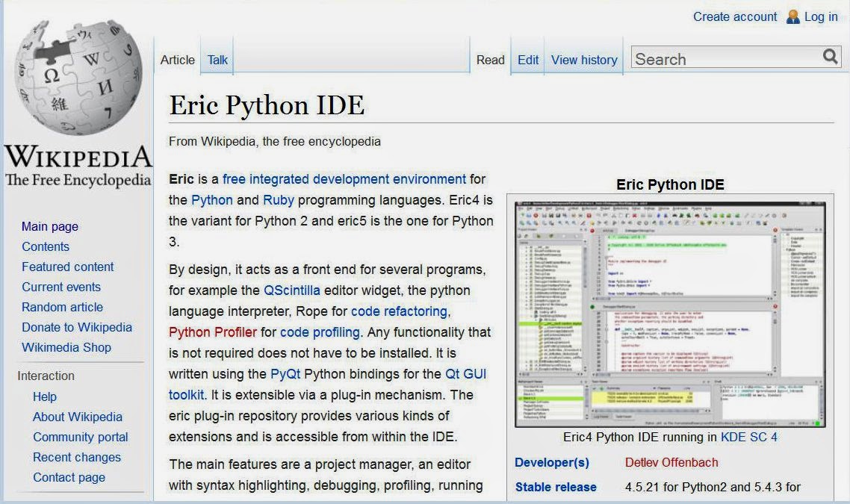Follow the Qt GUI toolkit link
The image size is (850, 504).
pos(465,374)
